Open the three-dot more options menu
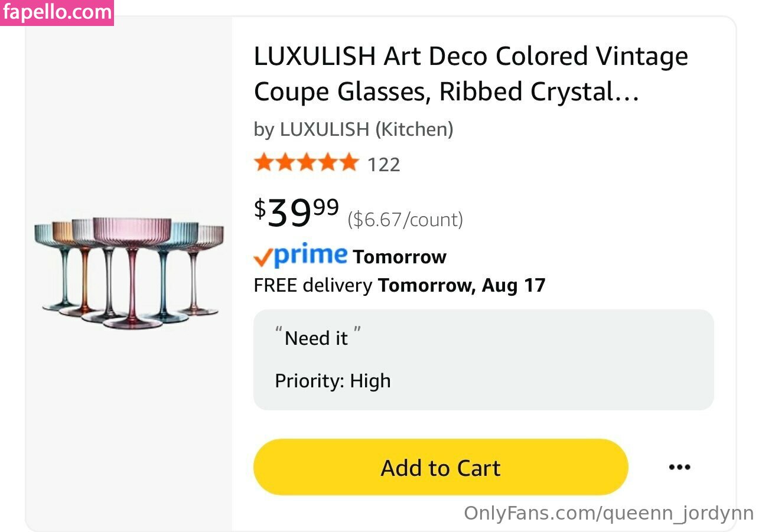Image resolution: width=762 pixels, height=532 pixels. pyautogui.click(x=679, y=468)
